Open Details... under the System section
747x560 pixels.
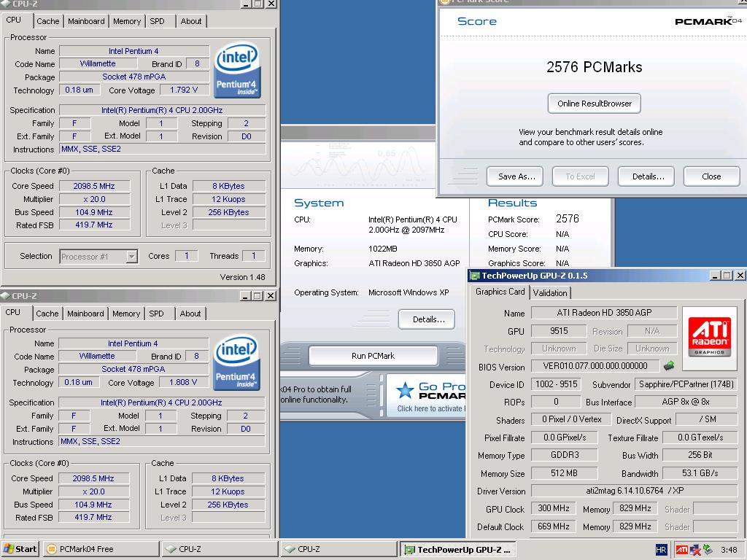(x=427, y=319)
